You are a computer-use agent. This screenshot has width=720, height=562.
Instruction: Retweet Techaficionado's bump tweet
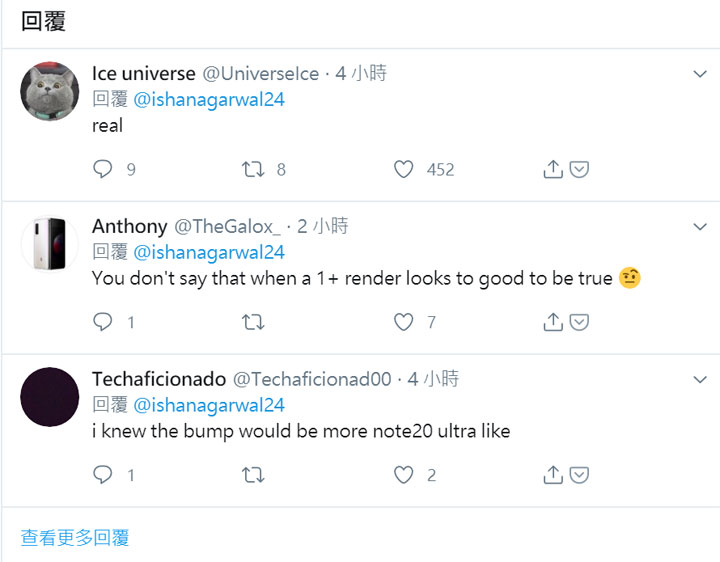[253, 475]
